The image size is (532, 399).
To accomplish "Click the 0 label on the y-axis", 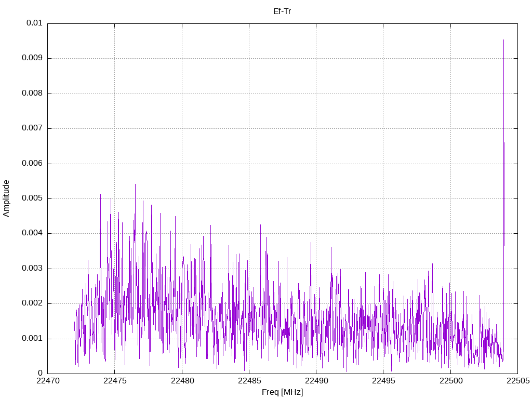I will pyautogui.click(x=40, y=374).
